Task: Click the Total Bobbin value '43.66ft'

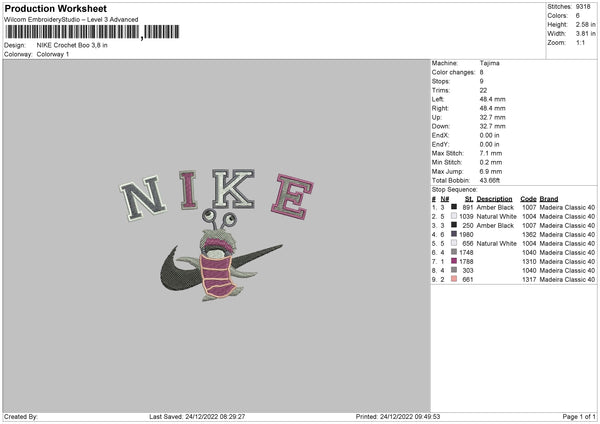Action: tap(490, 180)
